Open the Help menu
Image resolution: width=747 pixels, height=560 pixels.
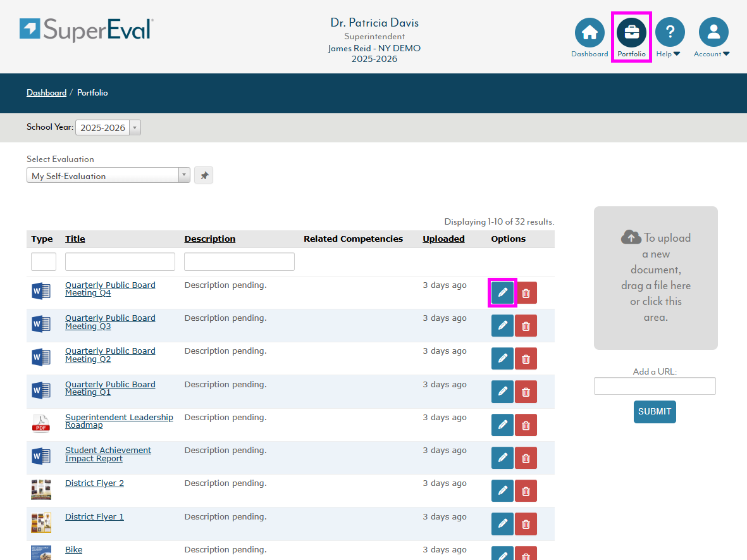point(669,33)
